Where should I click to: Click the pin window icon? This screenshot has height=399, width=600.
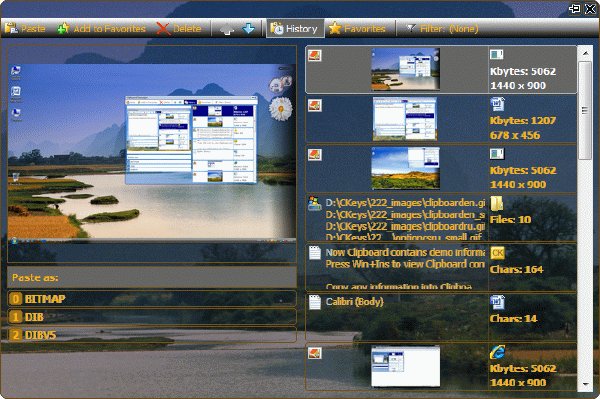point(574,8)
